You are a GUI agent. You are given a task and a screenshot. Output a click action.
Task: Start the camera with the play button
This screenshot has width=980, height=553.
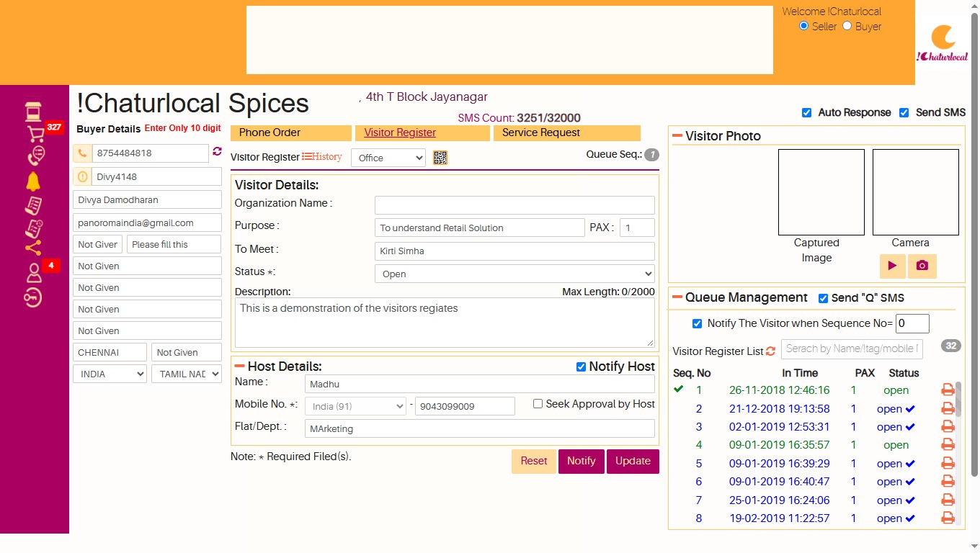click(892, 266)
